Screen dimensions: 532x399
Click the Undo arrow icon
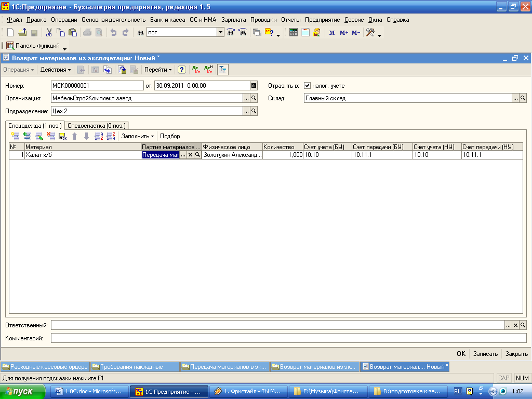pos(114,33)
